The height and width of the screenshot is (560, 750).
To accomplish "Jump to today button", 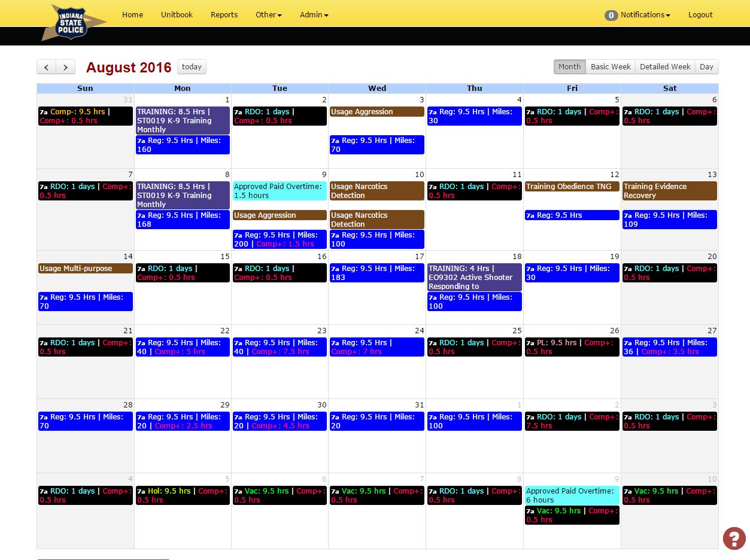I will click(x=192, y=67).
